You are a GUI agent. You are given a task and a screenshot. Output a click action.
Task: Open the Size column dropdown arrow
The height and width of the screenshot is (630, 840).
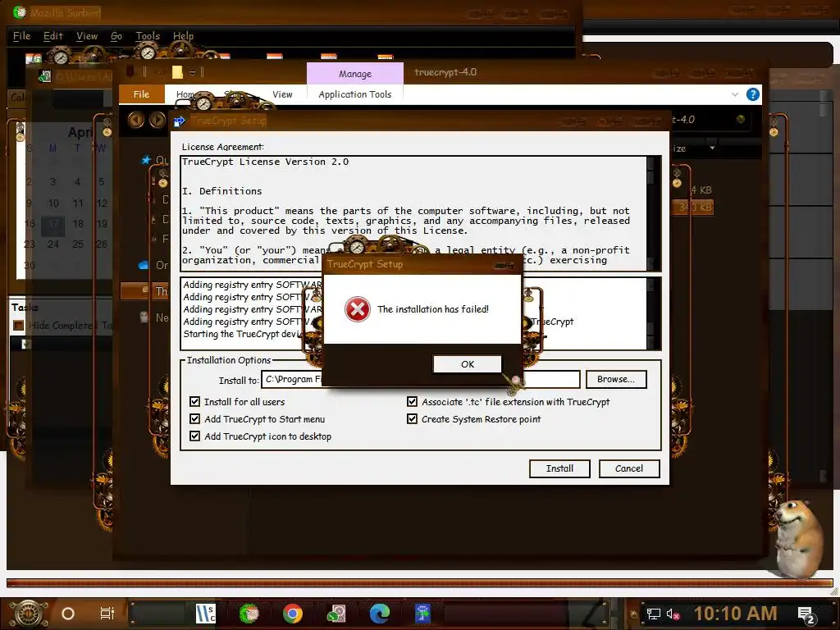coord(712,148)
